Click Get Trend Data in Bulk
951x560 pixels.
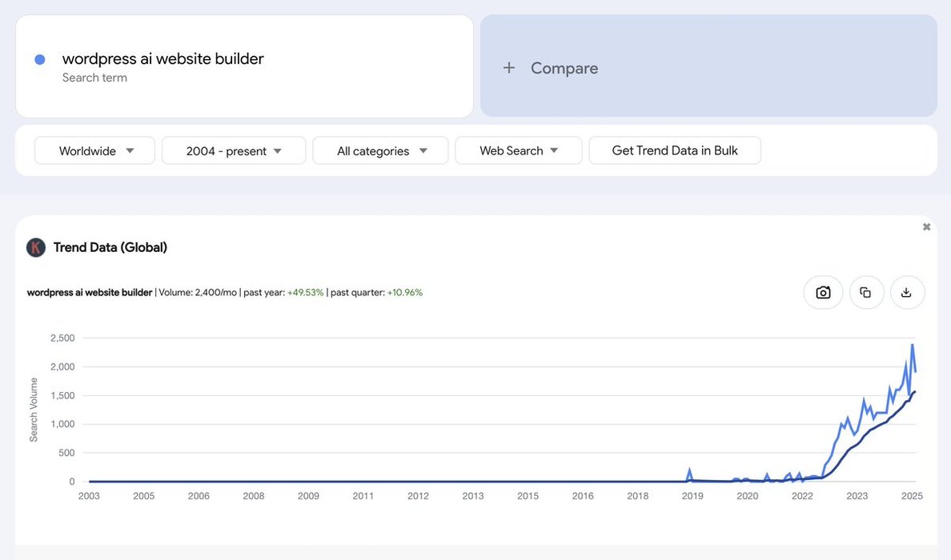coord(674,150)
